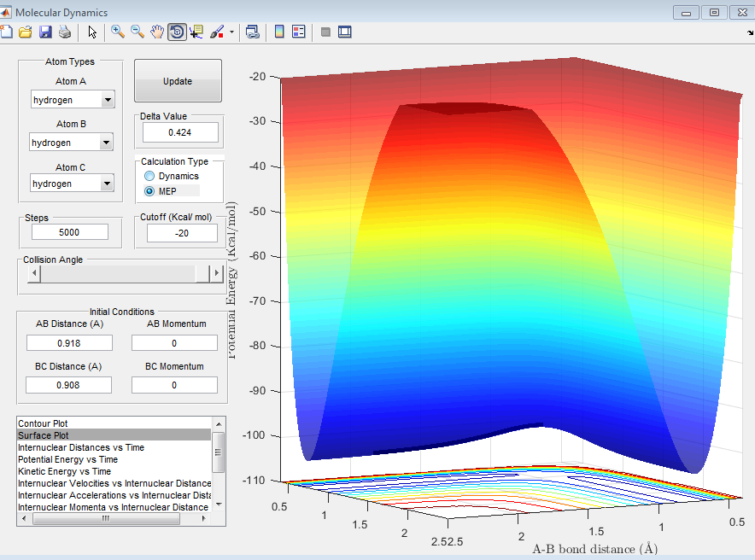Select the Zoom Out tool

(137, 32)
